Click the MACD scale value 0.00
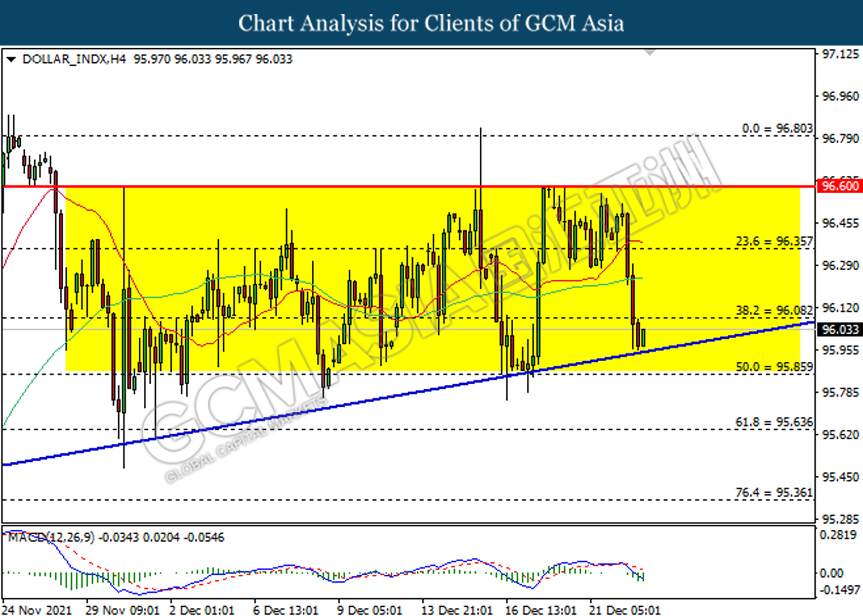 pyautogui.click(x=831, y=573)
